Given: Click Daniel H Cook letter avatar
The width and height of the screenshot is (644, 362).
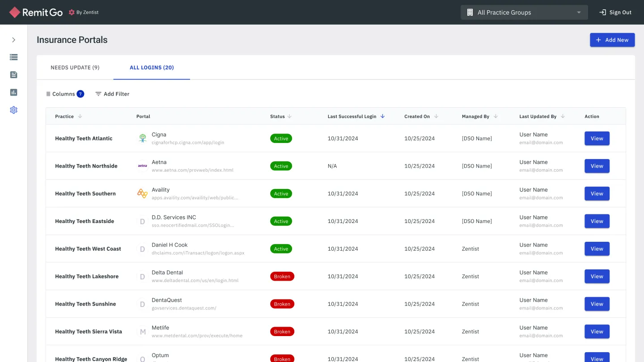Looking at the screenshot, I should click(x=142, y=249).
